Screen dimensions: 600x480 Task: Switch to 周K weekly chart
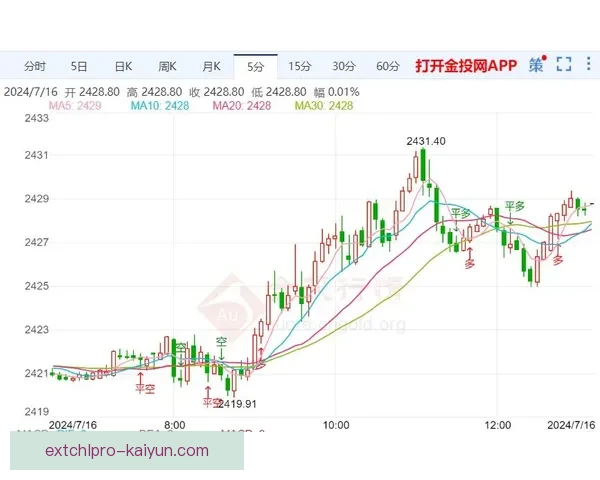tap(167, 66)
